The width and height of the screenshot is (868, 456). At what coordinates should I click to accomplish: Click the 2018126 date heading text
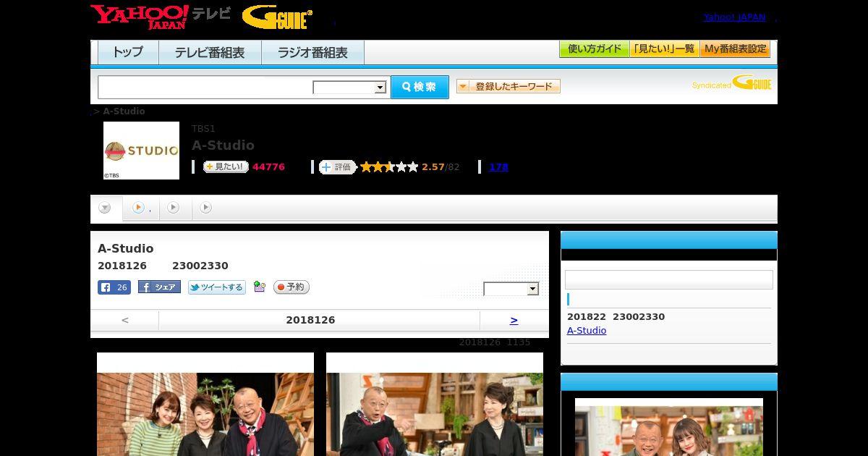(311, 320)
